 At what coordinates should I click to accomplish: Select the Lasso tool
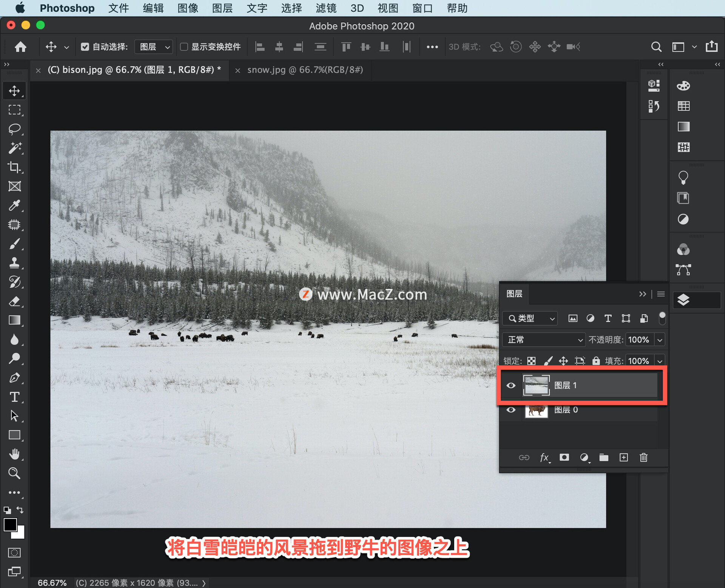click(x=14, y=129)
